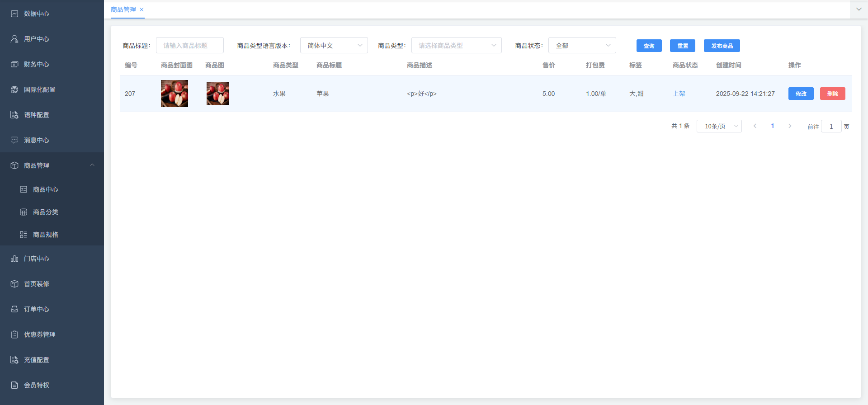The image size is (868, 405).
Task: Click the 优惠券管理 clipboard icon
Action: (14, 334)
